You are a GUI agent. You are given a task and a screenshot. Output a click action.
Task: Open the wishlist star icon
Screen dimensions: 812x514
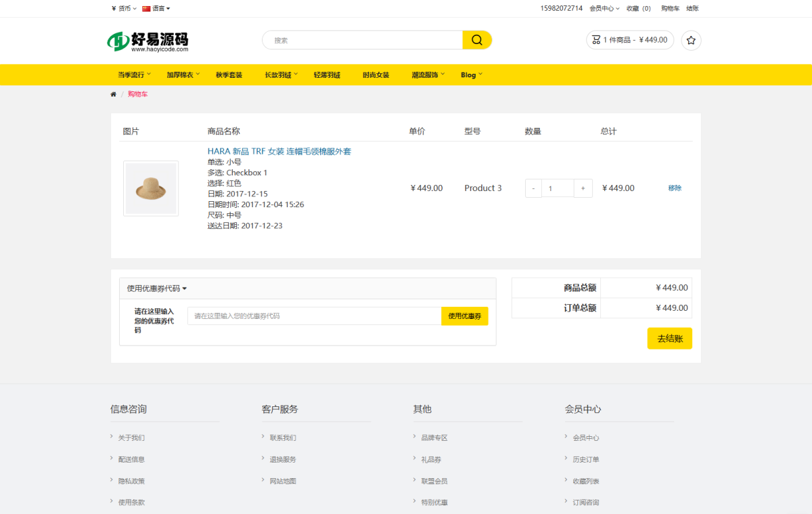pyautogui.click(x=691, y=40)
